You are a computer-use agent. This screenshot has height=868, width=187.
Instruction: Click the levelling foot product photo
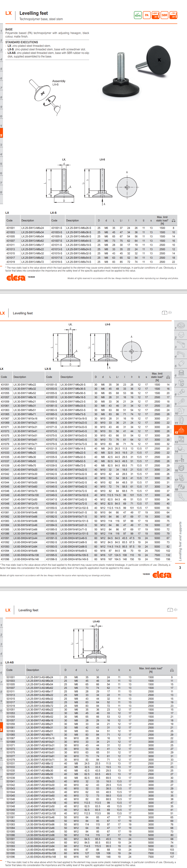[x=136, y=71]
